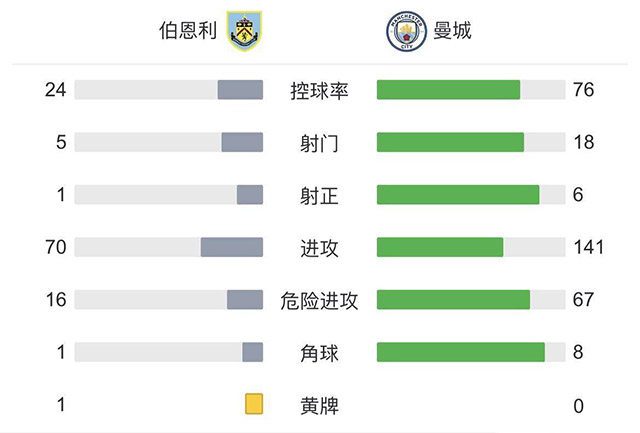Click the 射正 stat label

[x=319, y=195]
